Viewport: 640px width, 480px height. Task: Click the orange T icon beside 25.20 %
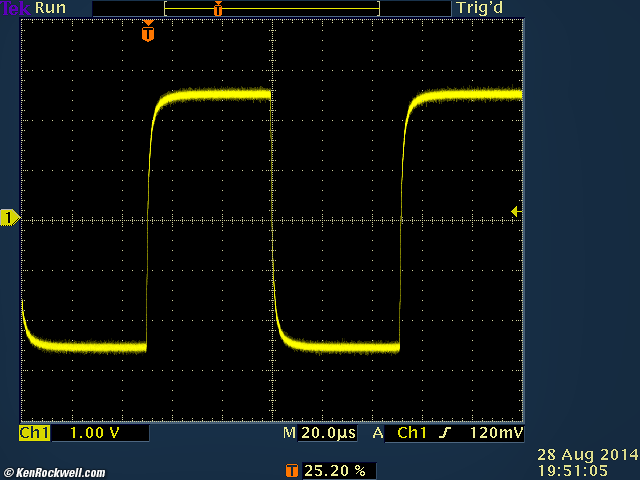click(x=292, y=469)
